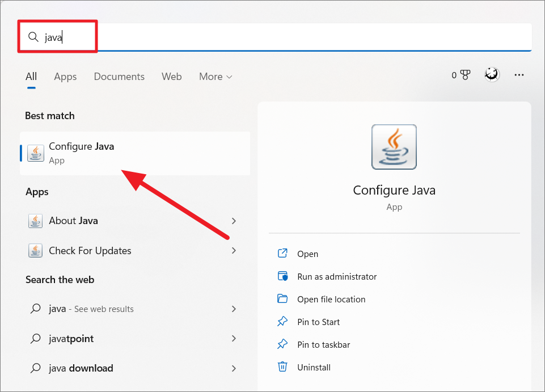Expand chevron for java web results
This screenshot has height=392, width=545.
[x=234, y=309]
